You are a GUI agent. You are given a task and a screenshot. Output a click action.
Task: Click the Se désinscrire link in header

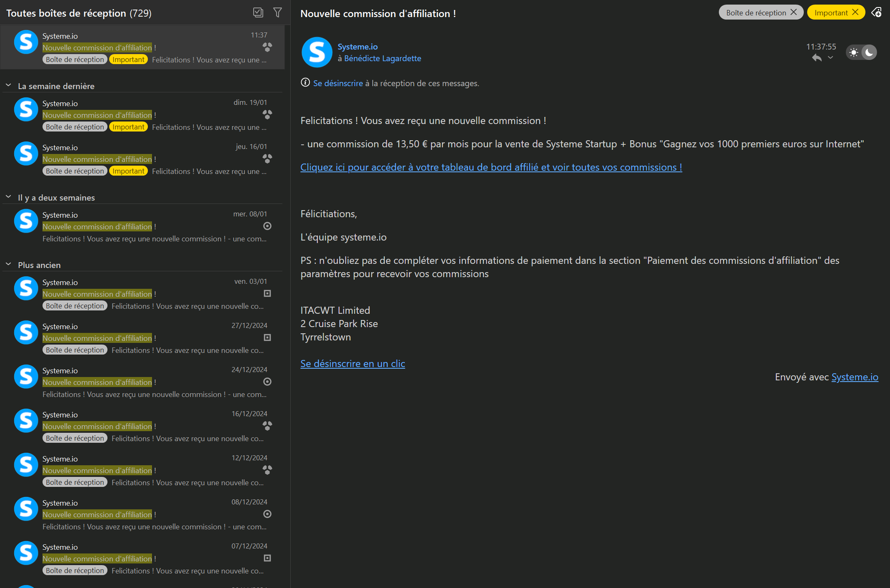(x=338, y=83)
